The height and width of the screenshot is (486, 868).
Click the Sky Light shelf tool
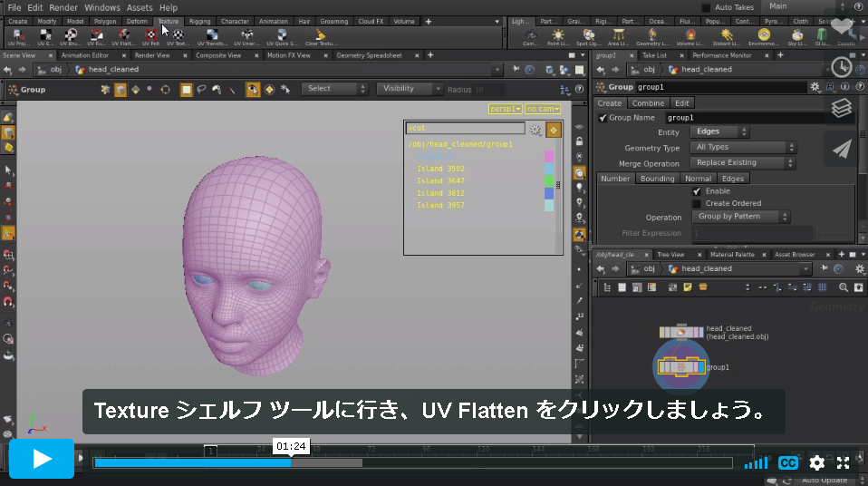click(x=797, y=37)
